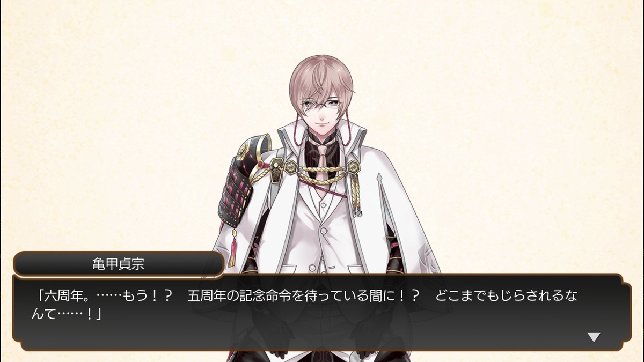The image size is (644, 362).
Task: Click the top button on white vest
Action: point(323,206)
